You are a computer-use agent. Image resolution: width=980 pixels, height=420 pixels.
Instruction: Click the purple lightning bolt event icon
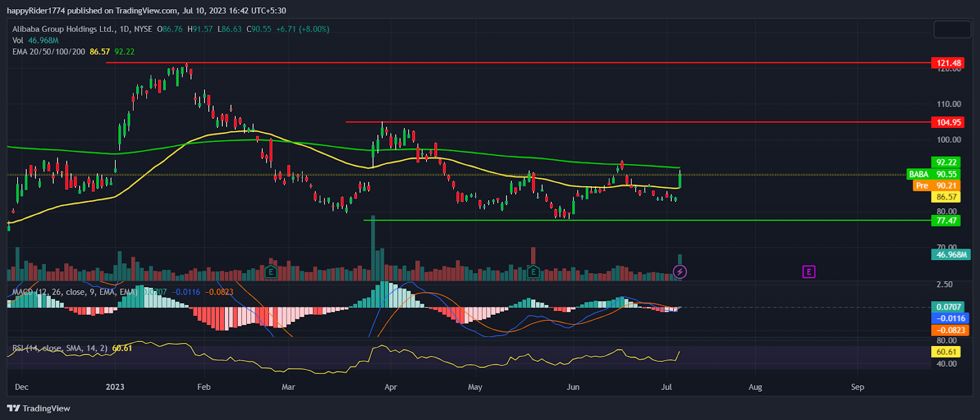pyautogui.click(x=680, y=272)
